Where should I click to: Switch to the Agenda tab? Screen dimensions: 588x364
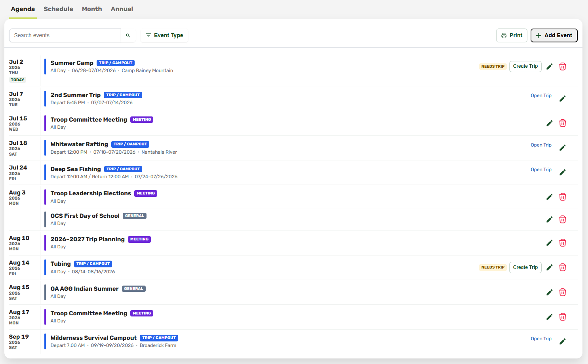point(23,9)
